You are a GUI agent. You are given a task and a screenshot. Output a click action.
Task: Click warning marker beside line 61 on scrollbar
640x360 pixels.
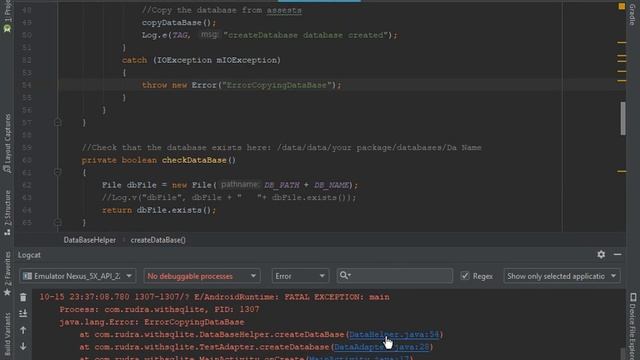pyautogui.click(x=621, y=171)
